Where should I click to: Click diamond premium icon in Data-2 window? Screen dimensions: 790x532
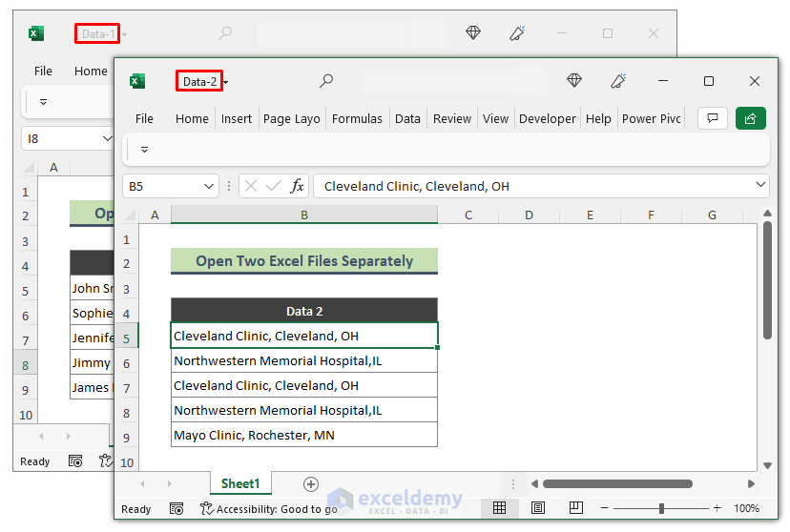[x=573, y=80]
